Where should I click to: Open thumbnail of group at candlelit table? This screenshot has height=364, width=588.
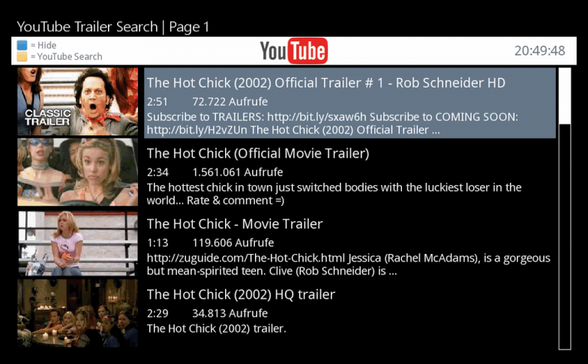[x=77, y=313]
